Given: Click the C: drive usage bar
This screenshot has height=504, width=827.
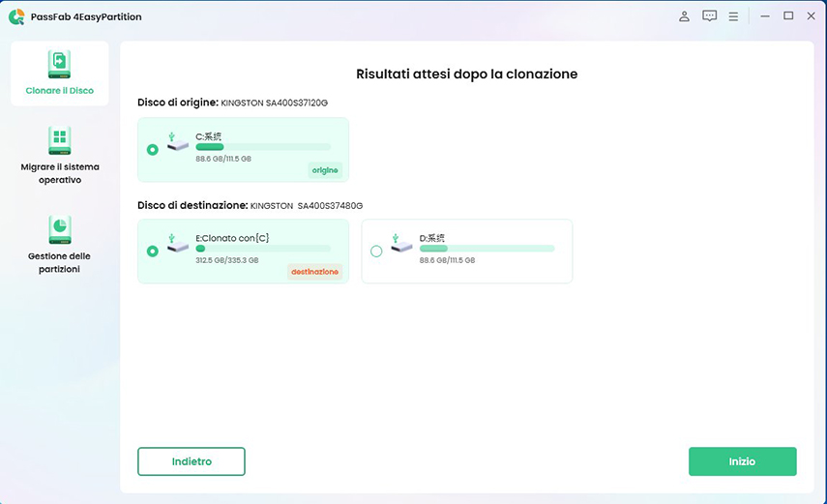Looking at the screenshot, I should click(x=262, y=147).
